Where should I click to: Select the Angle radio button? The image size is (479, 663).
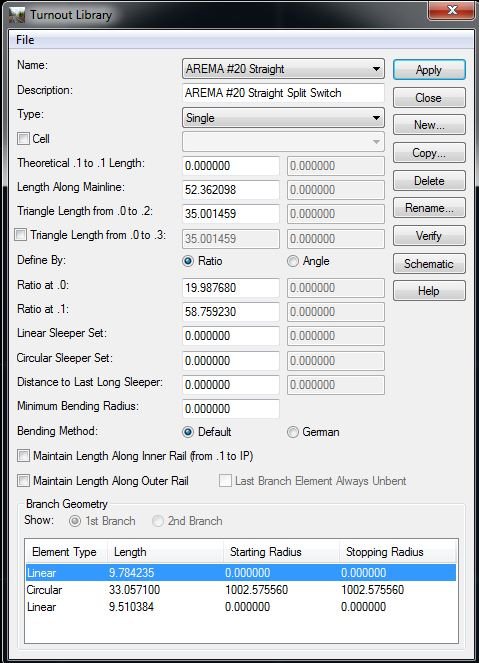point(293,261)
